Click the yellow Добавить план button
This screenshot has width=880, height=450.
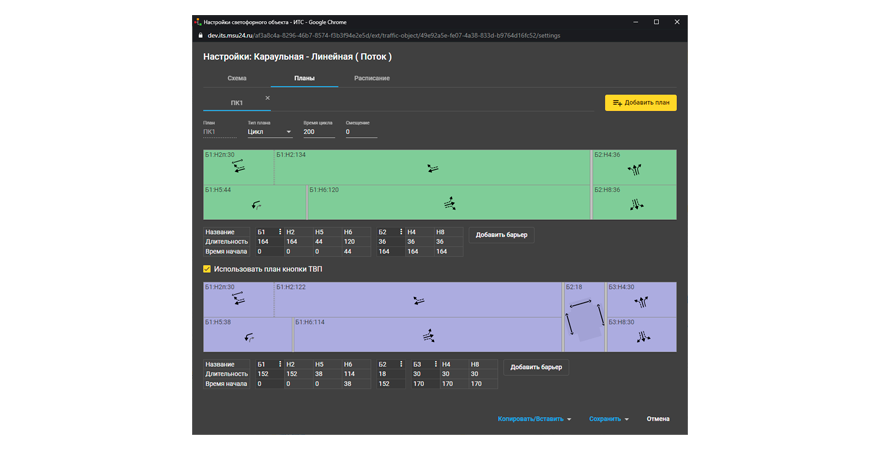click(x=640, y=103)
